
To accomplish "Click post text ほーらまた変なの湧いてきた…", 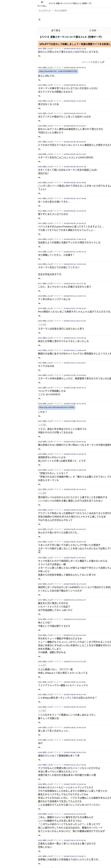I will pos(54,202).
